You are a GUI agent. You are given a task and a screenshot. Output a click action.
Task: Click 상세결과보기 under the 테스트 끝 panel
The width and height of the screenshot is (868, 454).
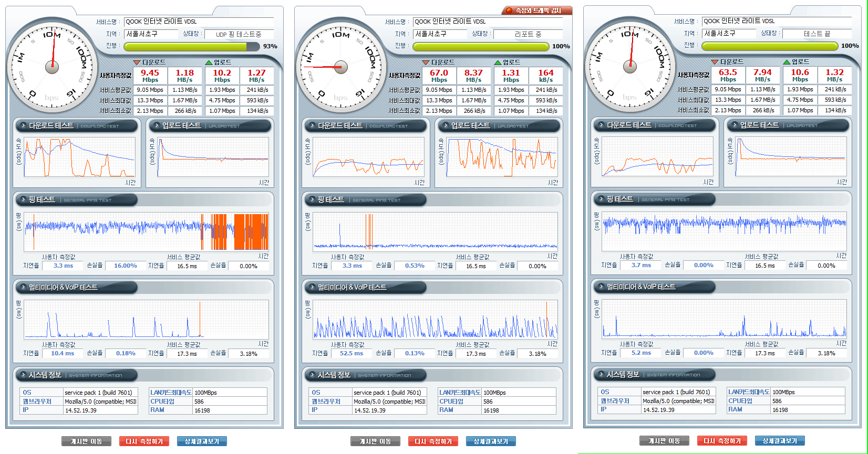point(780,441)
